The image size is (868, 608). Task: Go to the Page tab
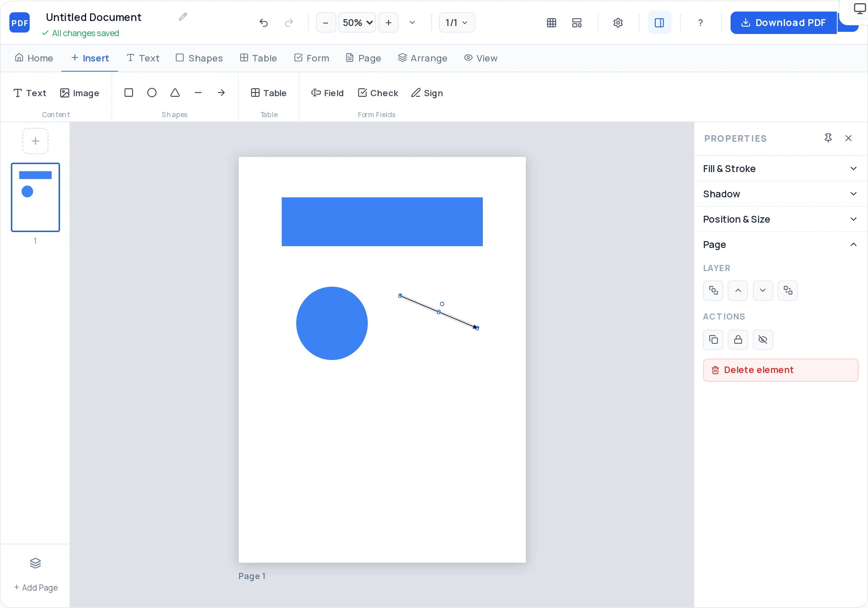[x=363, y=58]
